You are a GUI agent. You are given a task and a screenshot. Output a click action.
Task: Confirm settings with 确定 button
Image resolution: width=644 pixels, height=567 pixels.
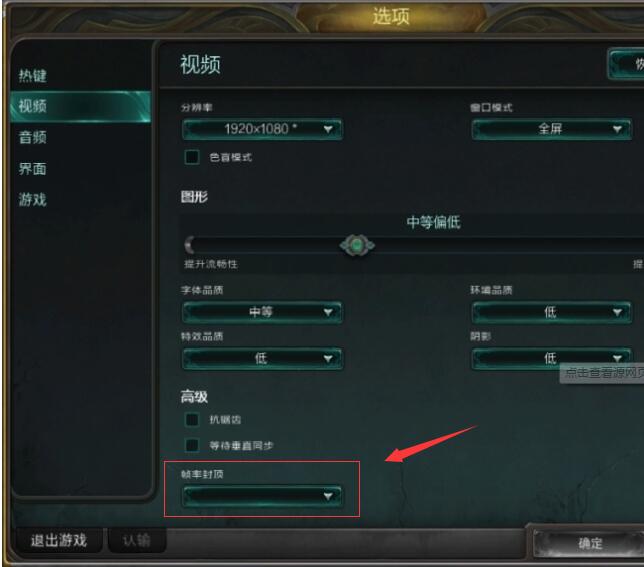(590, 543)
